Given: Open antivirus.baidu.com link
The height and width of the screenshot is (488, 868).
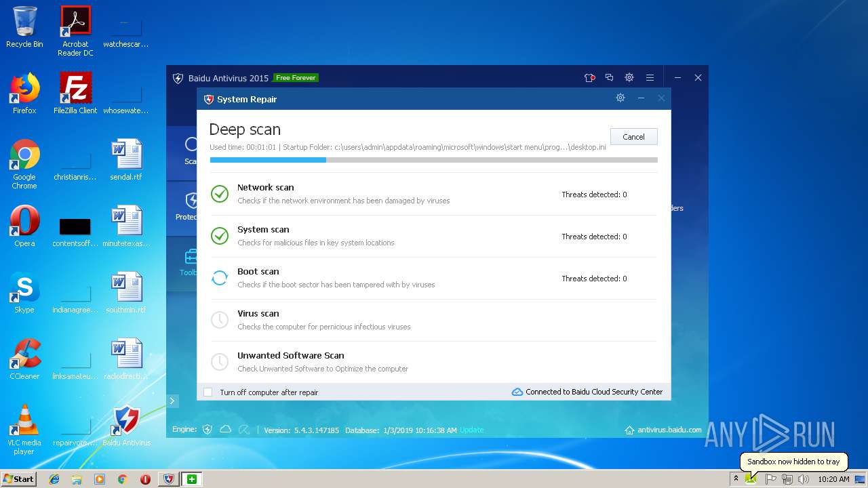Looking at the screenshot, I should pyautogui.click(x=669, y=430).
